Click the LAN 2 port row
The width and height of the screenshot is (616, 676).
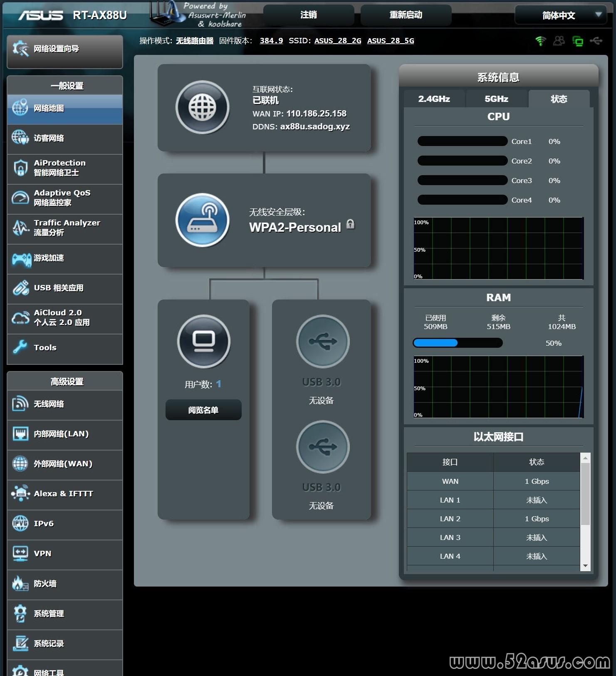click(493, 519)
